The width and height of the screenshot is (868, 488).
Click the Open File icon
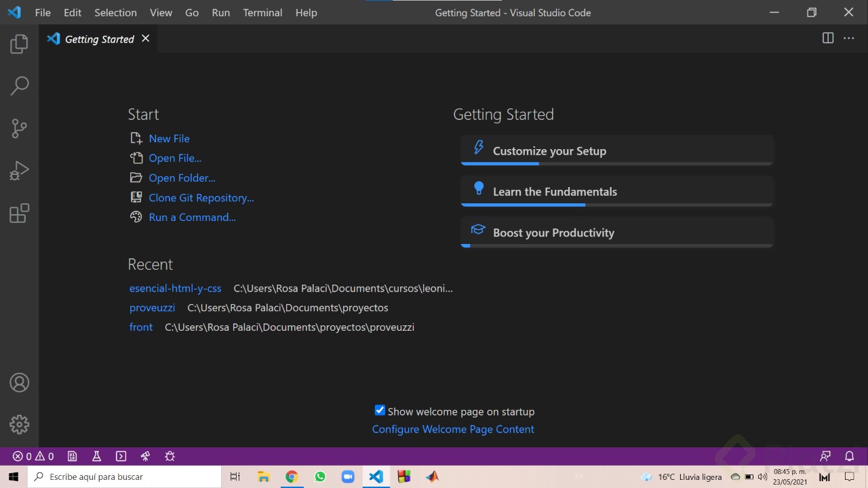(x=136, y=158)
